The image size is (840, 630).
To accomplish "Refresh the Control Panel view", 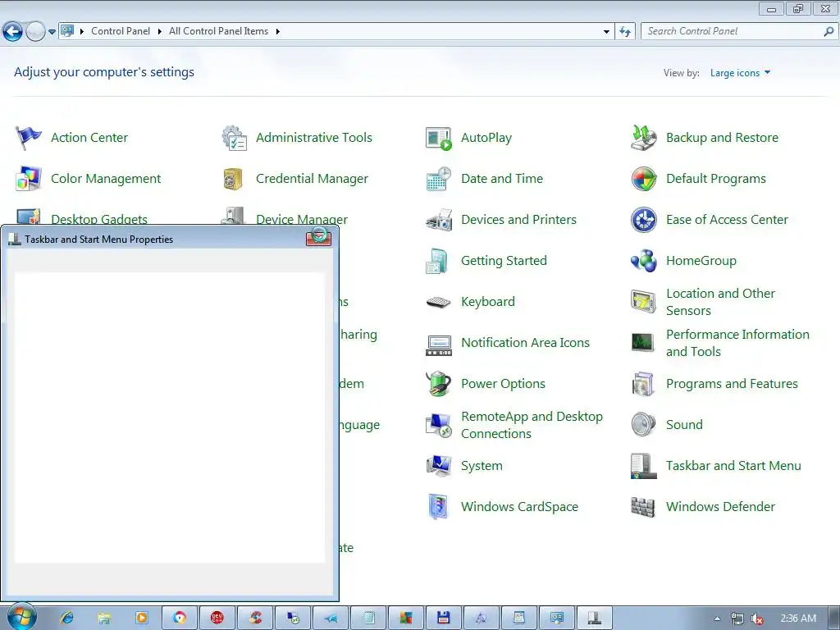I will pos(625,32).
